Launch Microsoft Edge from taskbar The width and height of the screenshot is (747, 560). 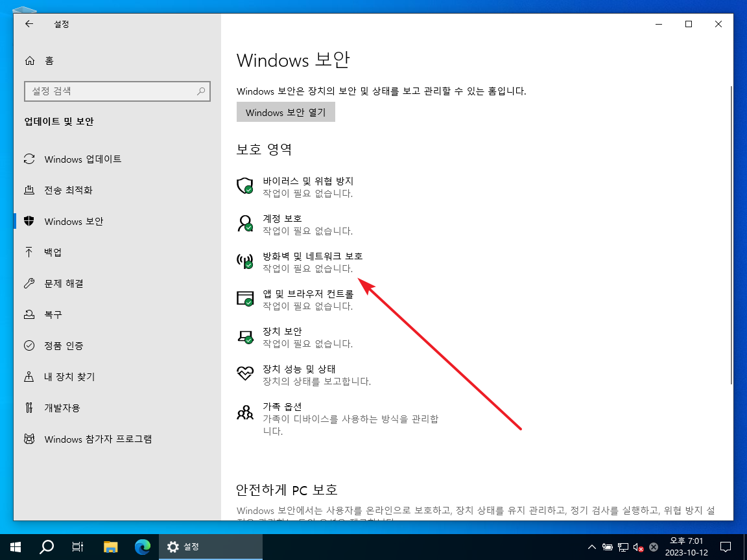(x=143, y=546)
